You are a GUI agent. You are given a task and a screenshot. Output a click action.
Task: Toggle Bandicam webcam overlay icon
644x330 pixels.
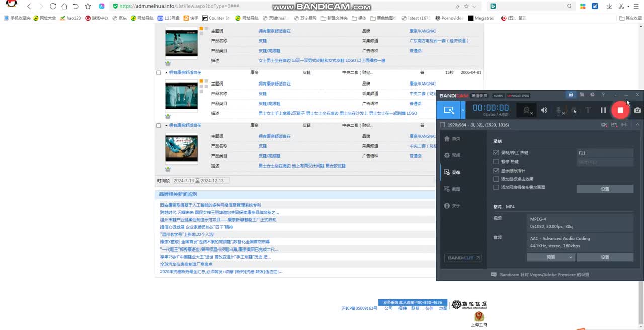527,110
